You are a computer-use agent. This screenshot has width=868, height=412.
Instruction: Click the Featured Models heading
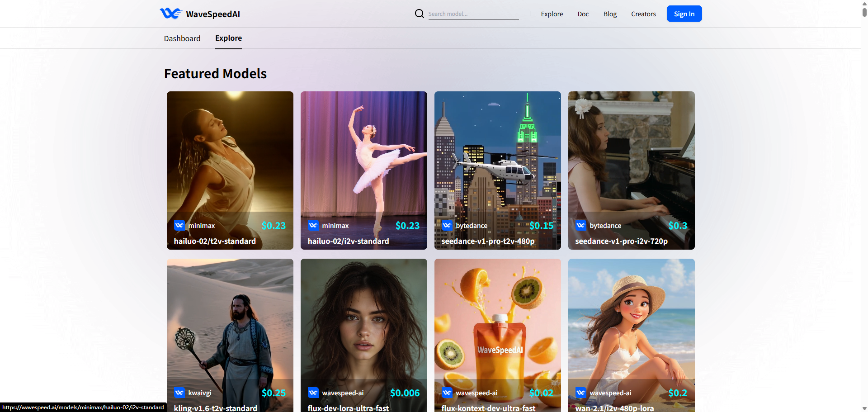215,73
